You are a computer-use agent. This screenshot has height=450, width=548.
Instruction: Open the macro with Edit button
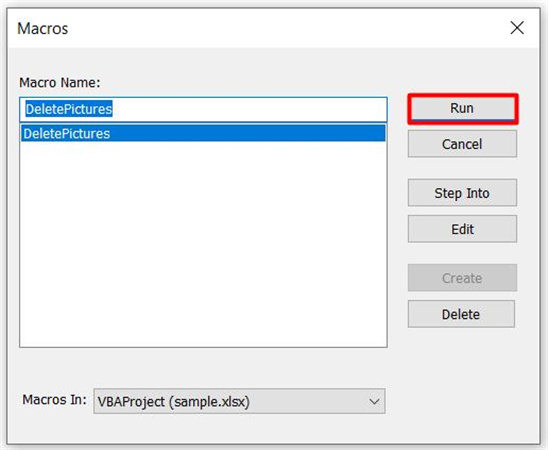point(462,229)
